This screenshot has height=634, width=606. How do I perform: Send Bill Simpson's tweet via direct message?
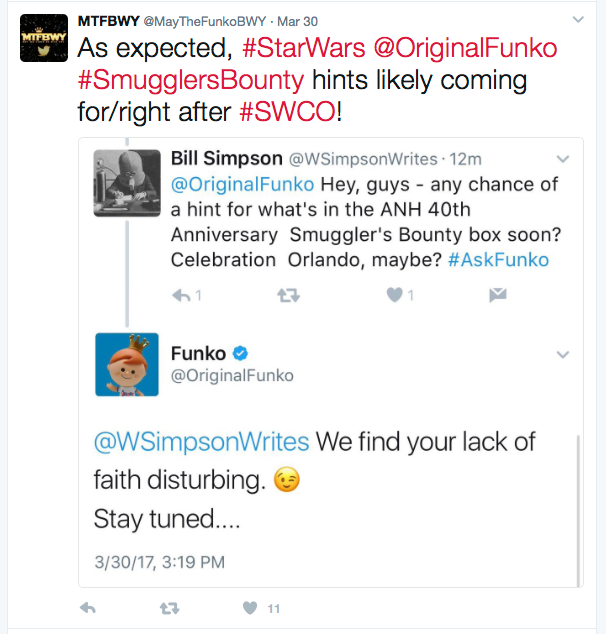[497, 295]
